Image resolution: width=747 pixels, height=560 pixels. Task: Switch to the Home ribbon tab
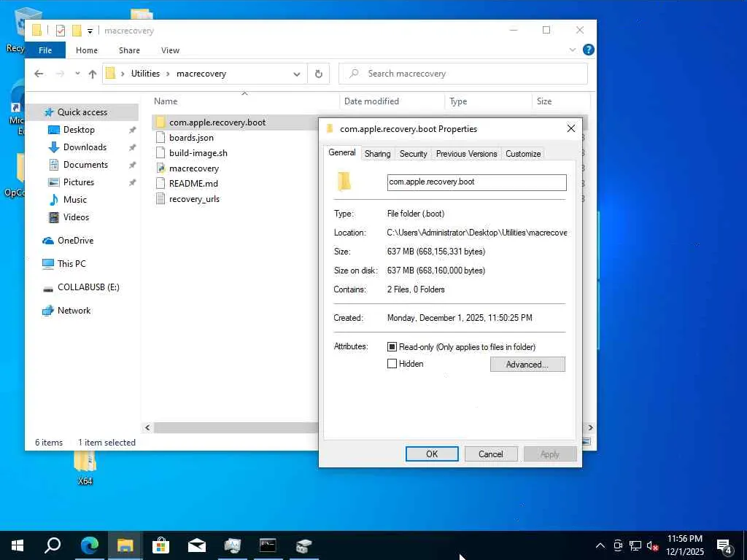click(87, 50)
